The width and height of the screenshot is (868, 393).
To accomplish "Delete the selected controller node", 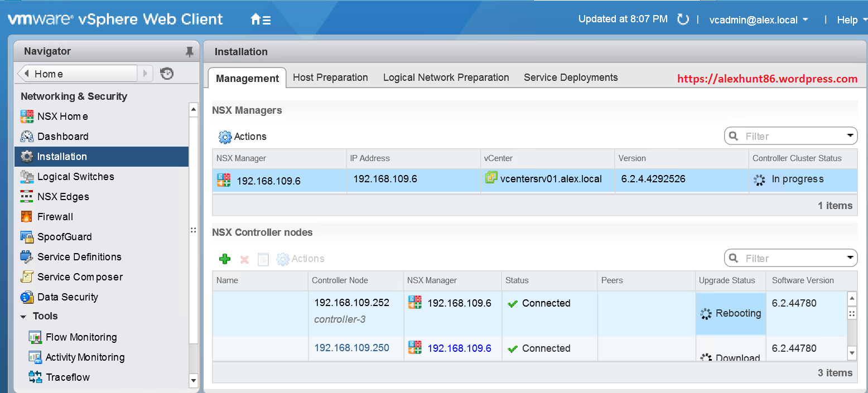I will (244, 259).
